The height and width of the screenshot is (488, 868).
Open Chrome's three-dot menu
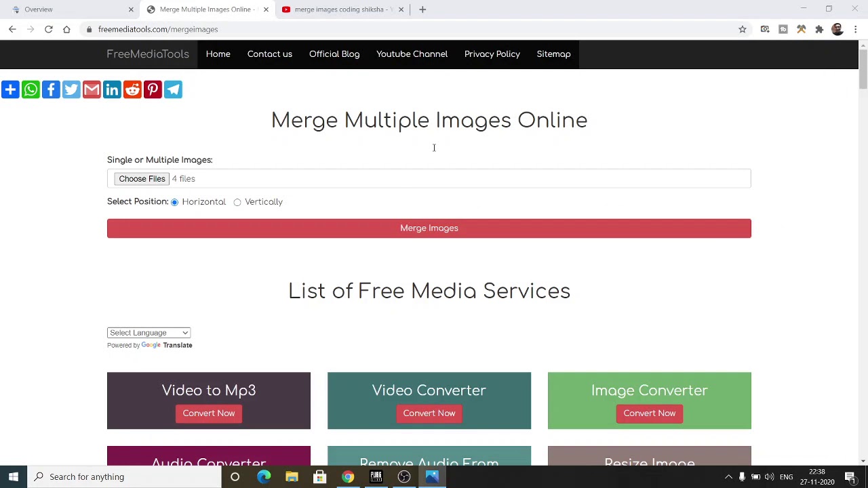[x=856, y=29]
